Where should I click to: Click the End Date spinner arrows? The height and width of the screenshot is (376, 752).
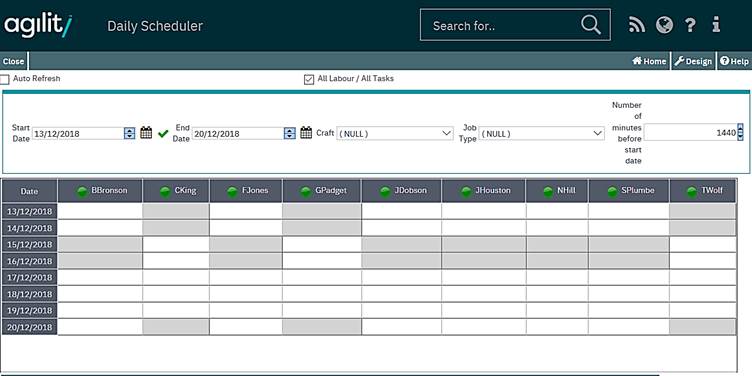(x=289, y=133)
